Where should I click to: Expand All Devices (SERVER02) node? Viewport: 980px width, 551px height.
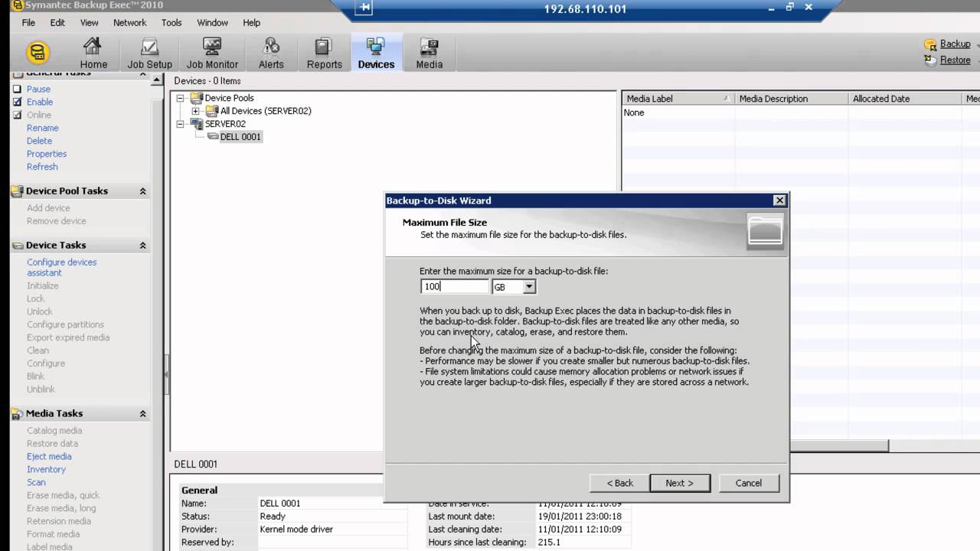click(x=196, y=111)
